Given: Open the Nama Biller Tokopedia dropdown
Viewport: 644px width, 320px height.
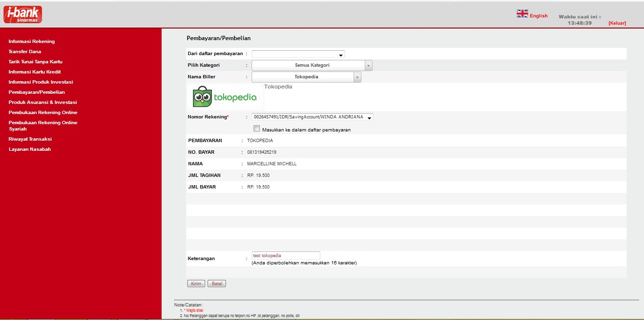Looking at the screenshot, I should (x=306, y=77).
